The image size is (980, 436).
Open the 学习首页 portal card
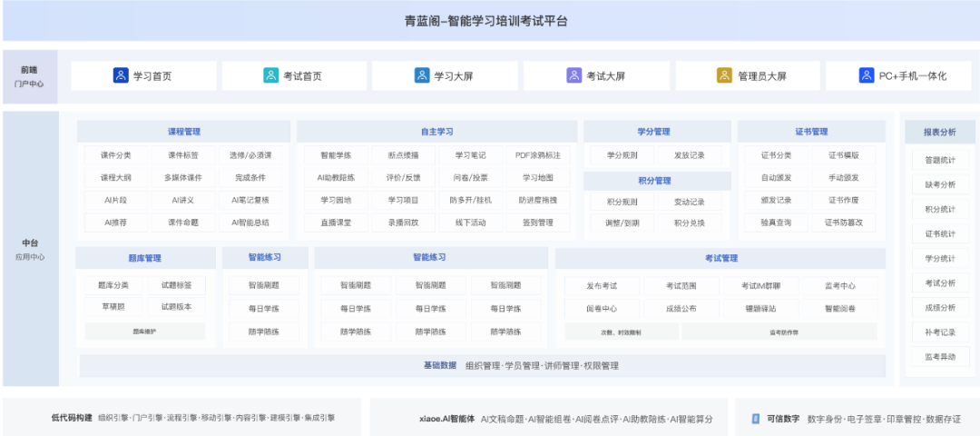(143, 75)
